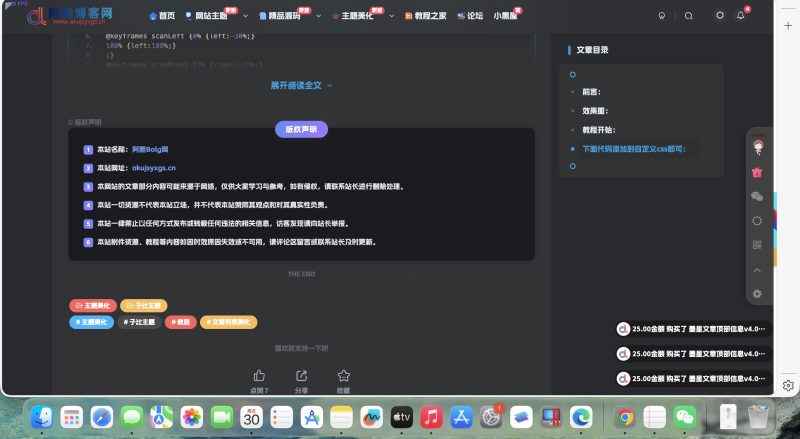Click the thumbs-up like icon
800x439 pixels.
(259, 376)
